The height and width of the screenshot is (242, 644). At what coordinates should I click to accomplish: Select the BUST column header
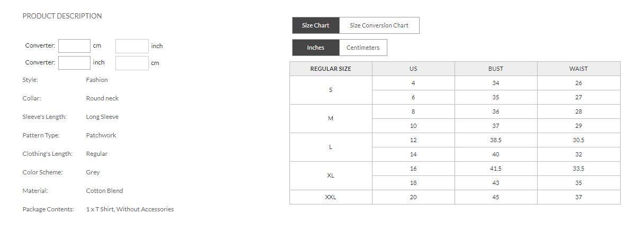[496, 69]
